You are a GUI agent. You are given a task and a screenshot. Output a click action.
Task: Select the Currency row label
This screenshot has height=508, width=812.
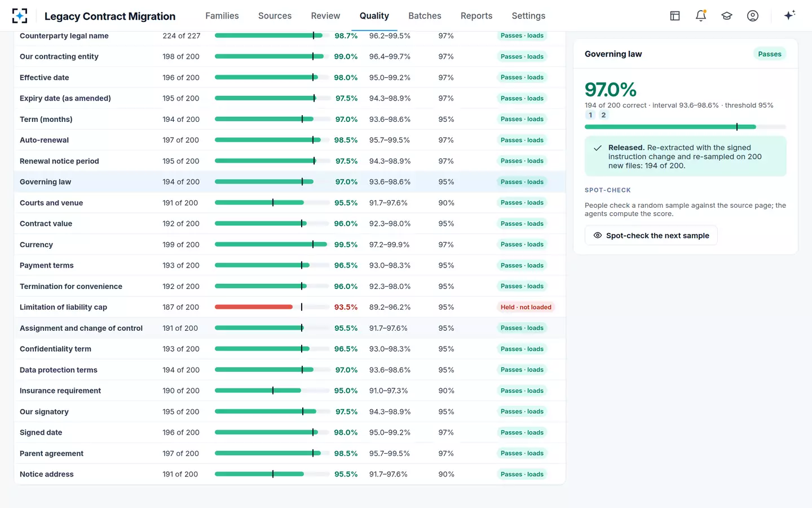pos(36,244)
